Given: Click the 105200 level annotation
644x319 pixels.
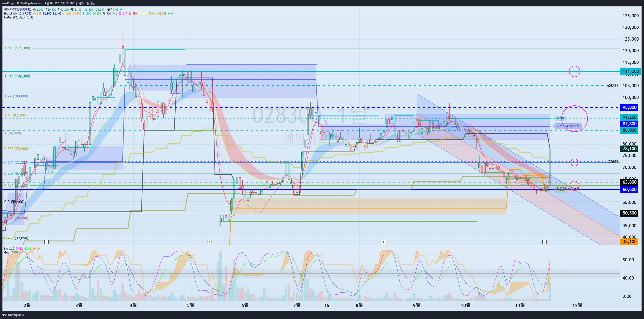Looking at the screenshot, I should click(612, 86).
